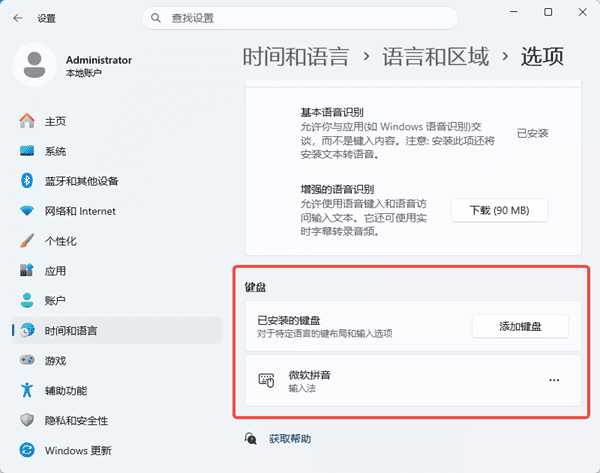
Task: Open 主页 in the sidebar
Action: pyautogui.click(x=117, y=121)
